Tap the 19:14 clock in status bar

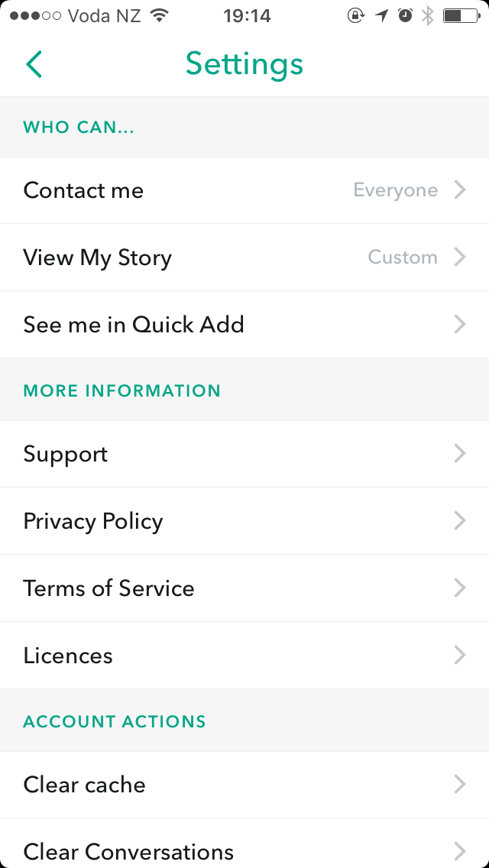247,16
